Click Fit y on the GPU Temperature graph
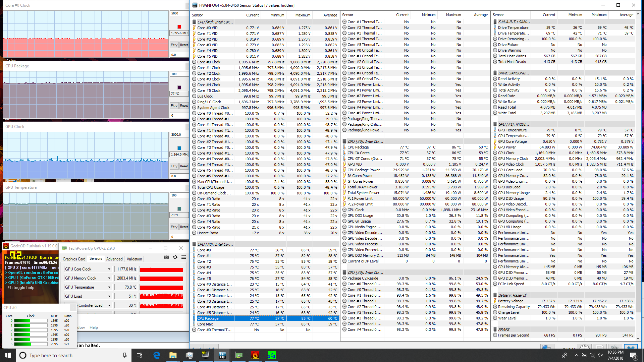 (174, 227)
